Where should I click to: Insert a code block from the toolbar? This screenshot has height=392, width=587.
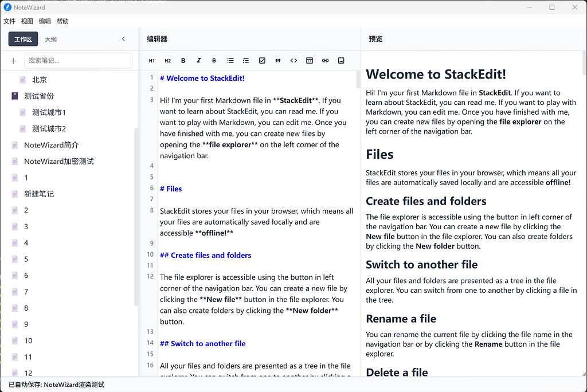click(x=309, y=61)
